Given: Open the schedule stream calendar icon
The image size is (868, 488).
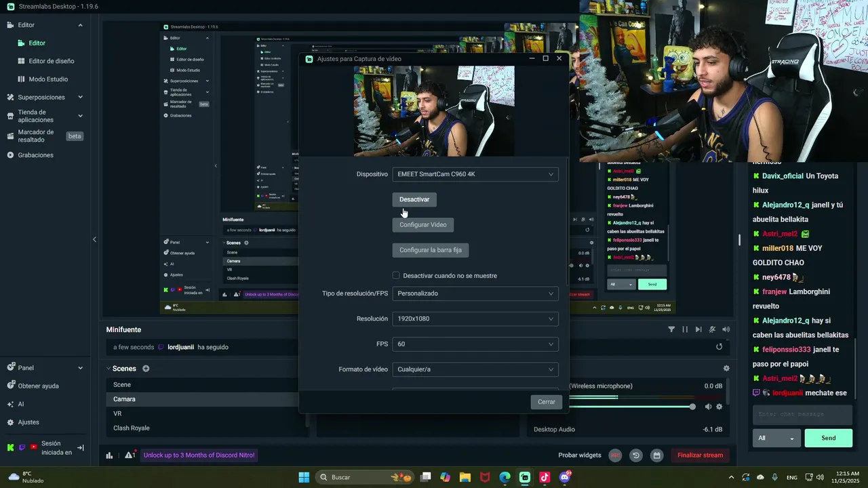Looking at the screenshot, I should [656, 455].
